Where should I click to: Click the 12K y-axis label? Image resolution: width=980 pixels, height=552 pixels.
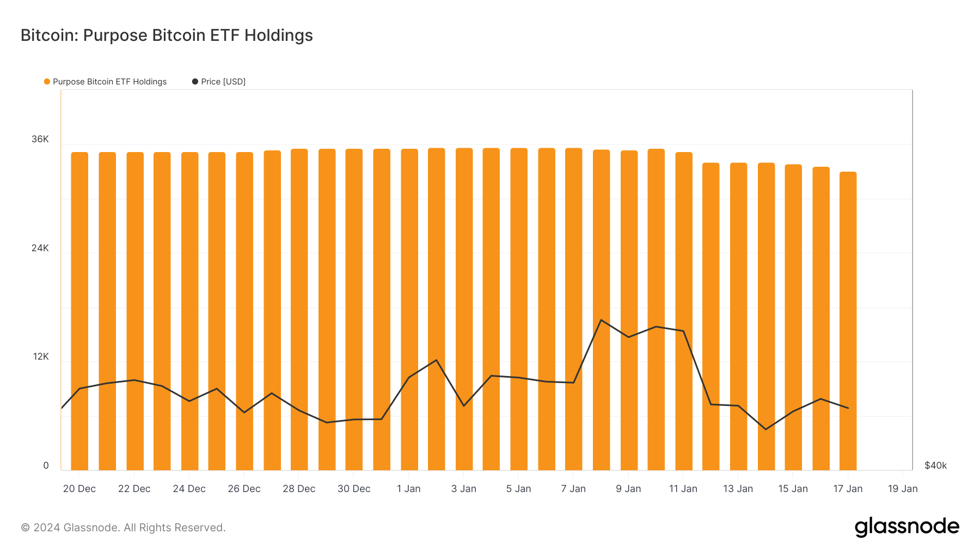click(x=41, y=357)
